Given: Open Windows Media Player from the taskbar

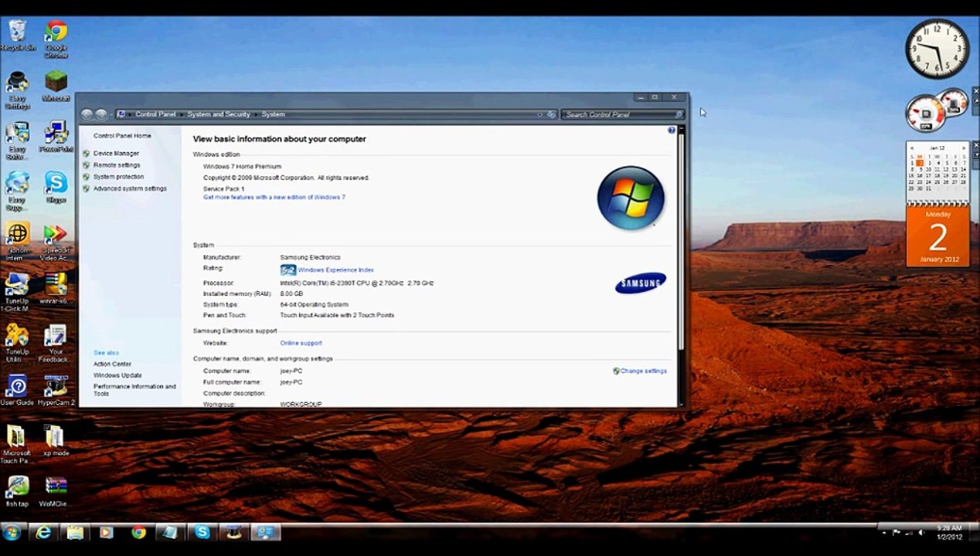Looking at the screenshot, I should point(106,532).
